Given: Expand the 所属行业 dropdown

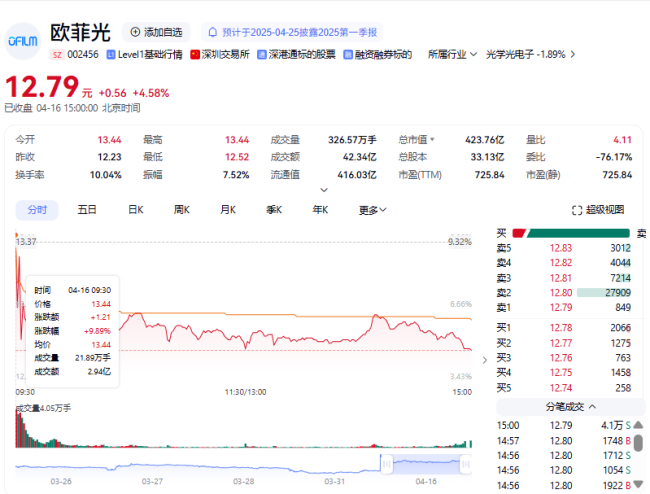Looking at the screenshot, I should (452, 55).
